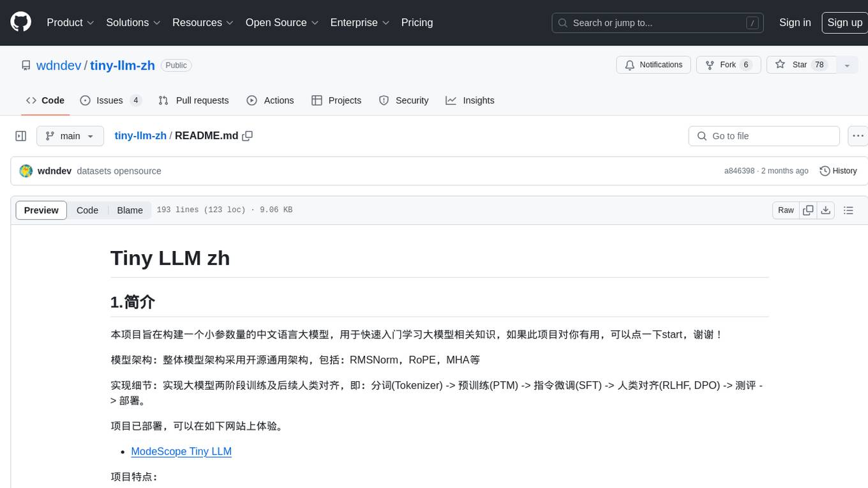Switch to the Actions tab
This screenshot has width=868, height=488.
click(x=270, y=100)
